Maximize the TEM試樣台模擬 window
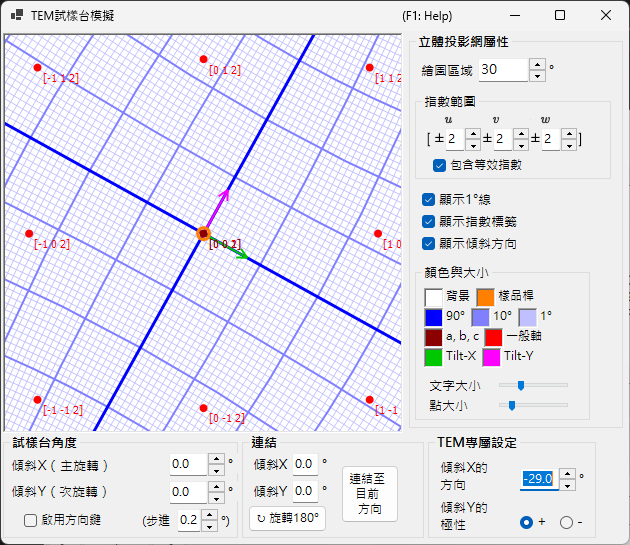This screenshot has height=545, width=630. click(560, 15)
